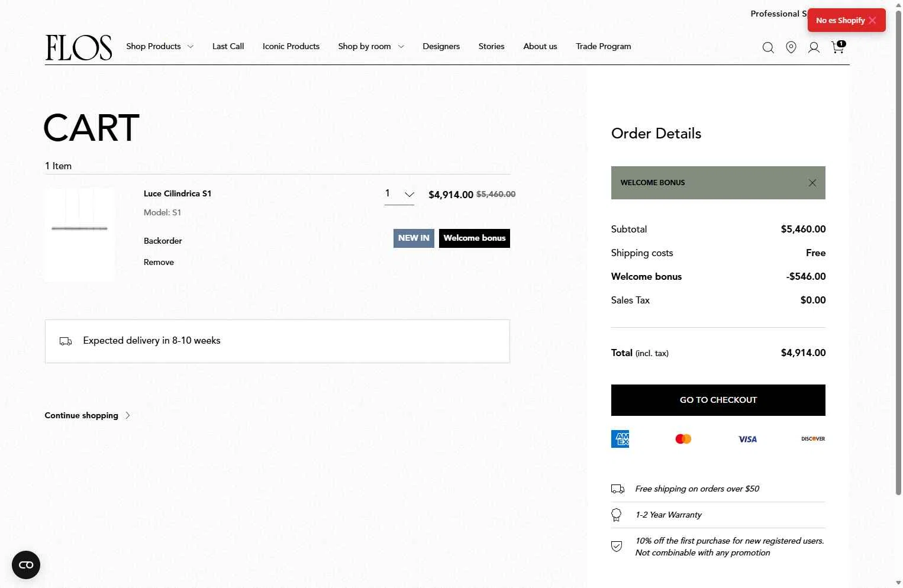Click GO TO CHECKOUT button
This screenshot has height=588, width=903.
(718, 400)
